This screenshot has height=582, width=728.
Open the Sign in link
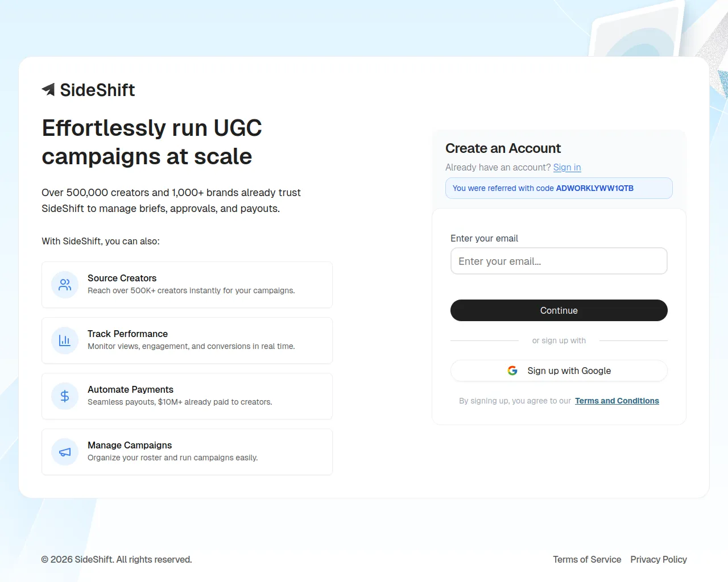click(567, 167)
